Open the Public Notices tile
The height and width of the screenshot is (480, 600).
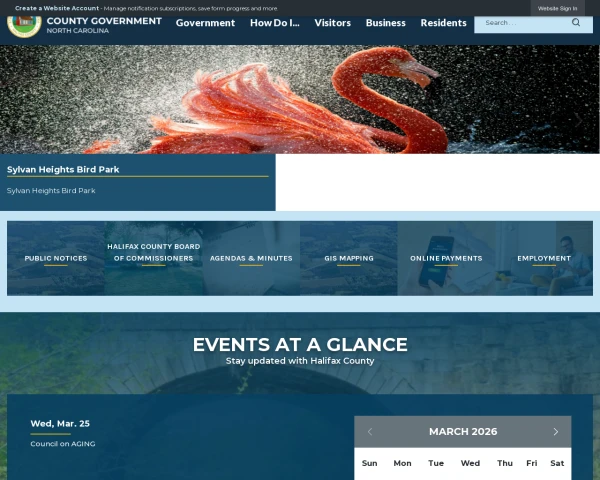(56, 258)
